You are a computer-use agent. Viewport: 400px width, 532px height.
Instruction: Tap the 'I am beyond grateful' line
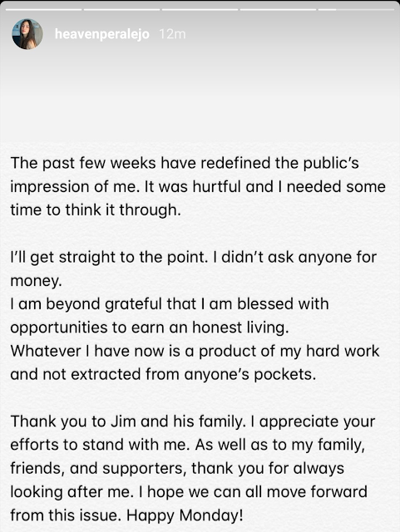tap(170, 304)
